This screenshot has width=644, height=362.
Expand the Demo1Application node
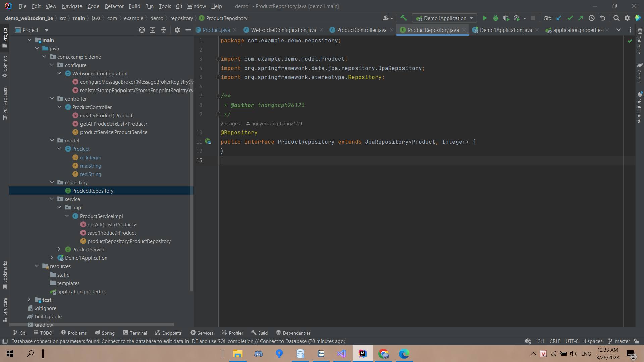(52, 258)
